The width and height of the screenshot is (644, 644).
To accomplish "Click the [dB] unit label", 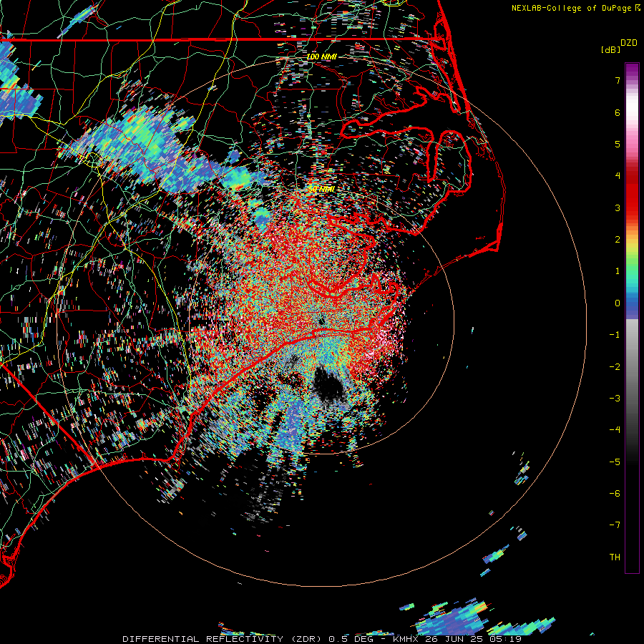I will coord(611,49).
